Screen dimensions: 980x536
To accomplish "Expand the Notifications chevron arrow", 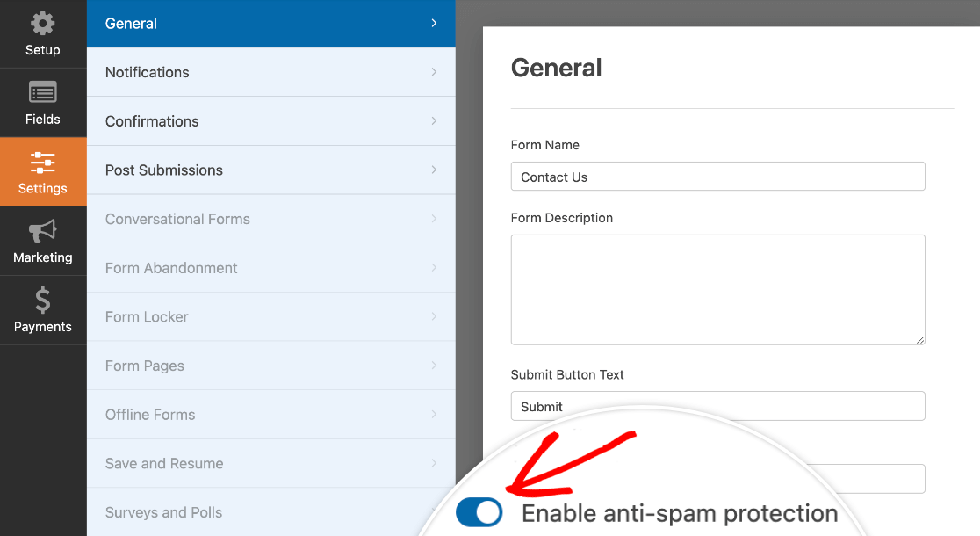I will [x=434, y=72].
